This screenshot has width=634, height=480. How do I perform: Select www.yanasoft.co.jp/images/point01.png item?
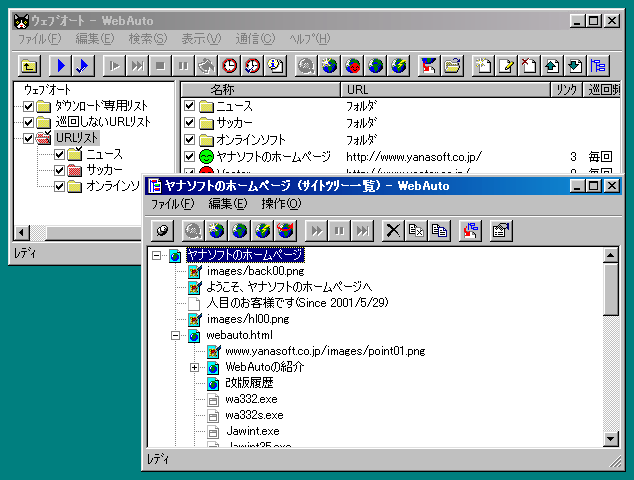pyautogui.click(x=325, y=351)
